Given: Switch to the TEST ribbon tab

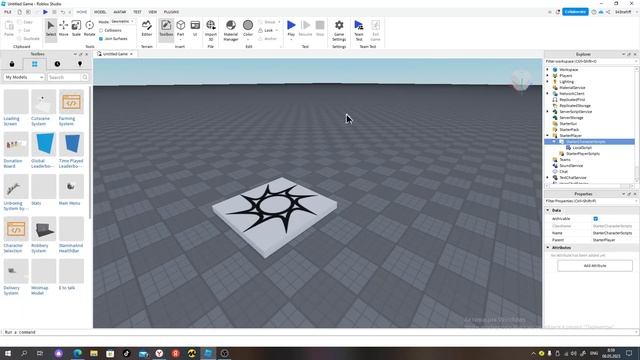Looking at the screenshot, I should tap(137, 12).
